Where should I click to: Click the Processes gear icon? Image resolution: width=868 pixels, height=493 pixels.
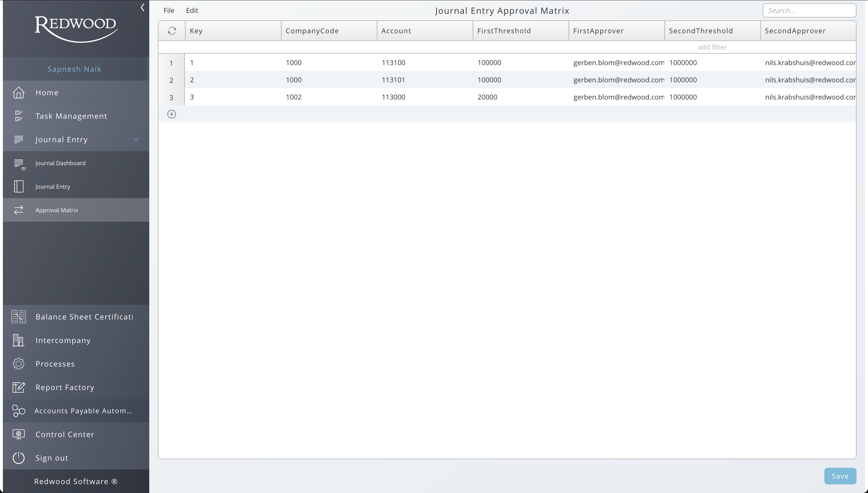click(x=19, y=364)
